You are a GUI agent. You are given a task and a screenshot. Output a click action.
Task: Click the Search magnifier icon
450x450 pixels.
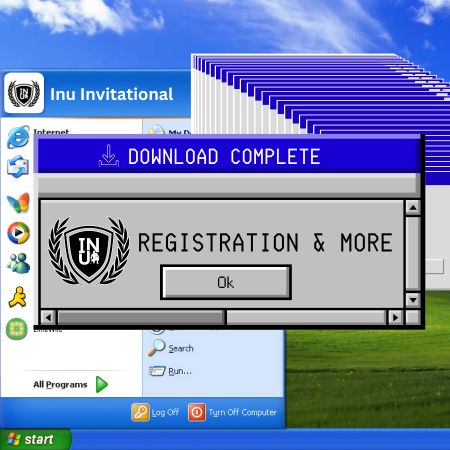click(156, 348)
